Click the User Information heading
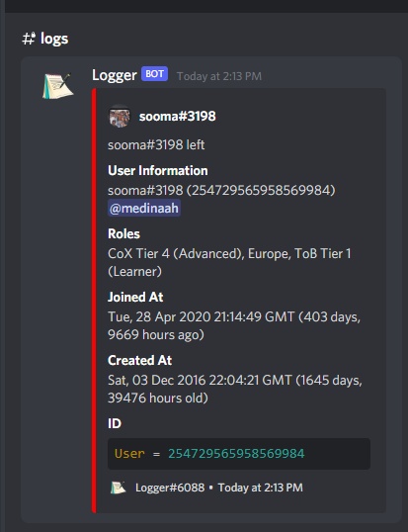Screen dimensions: 408x532 click(x=158, y=171)
